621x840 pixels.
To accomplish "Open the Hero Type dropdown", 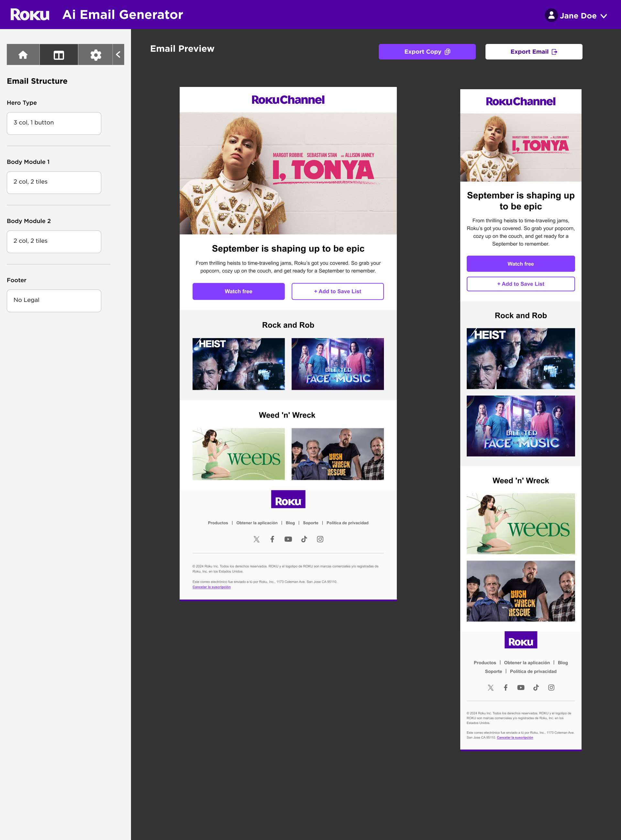I will click(54, 123).
